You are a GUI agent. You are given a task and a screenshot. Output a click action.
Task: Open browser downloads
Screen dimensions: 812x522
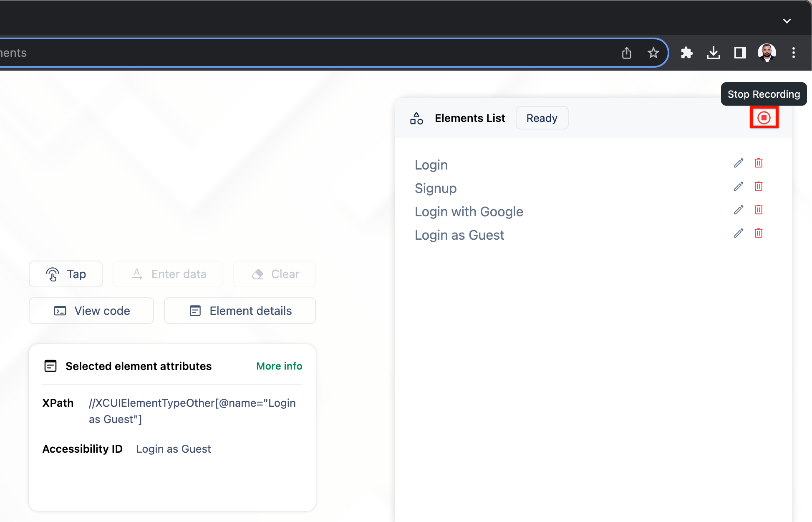pos(714,53)
